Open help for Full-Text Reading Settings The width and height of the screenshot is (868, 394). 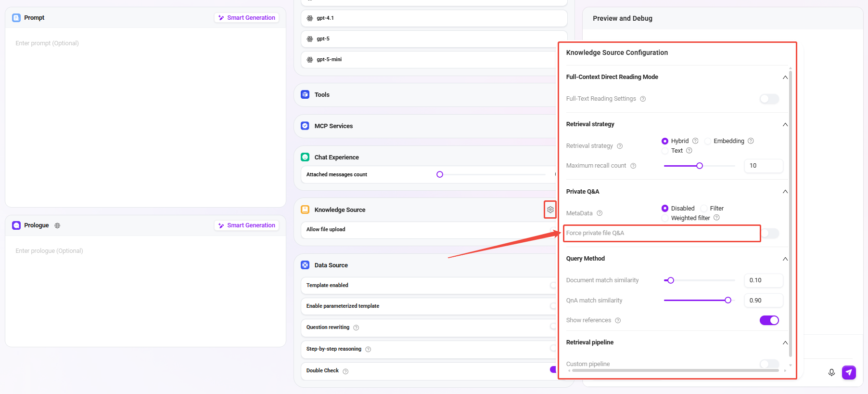[643, 99]
